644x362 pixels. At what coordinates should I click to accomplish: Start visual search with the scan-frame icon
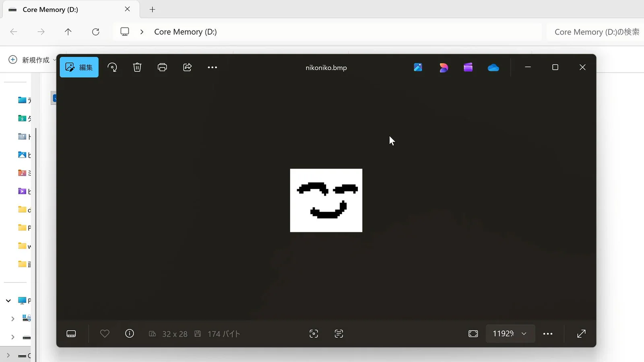(314, 333)
